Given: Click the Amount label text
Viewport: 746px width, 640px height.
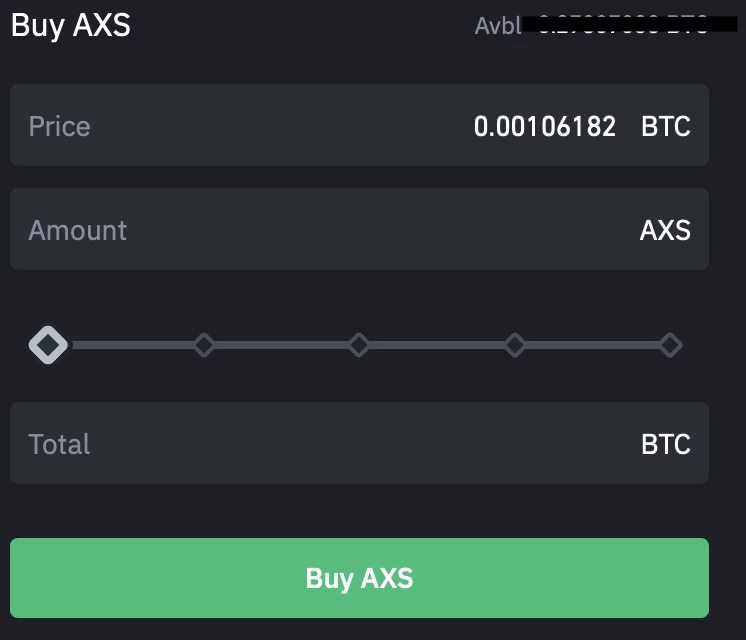Looking at the screenshot, I should click(x=78, y=230).
